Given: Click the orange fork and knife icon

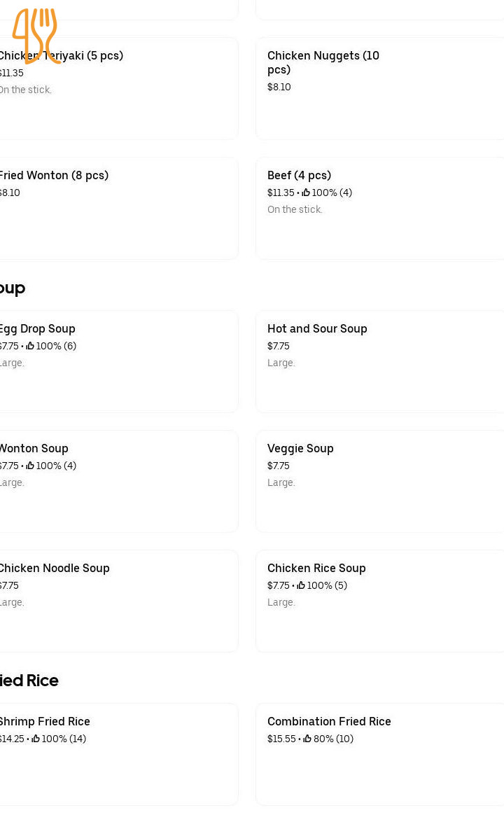Looking at the screenshot, I should (36, 36).
